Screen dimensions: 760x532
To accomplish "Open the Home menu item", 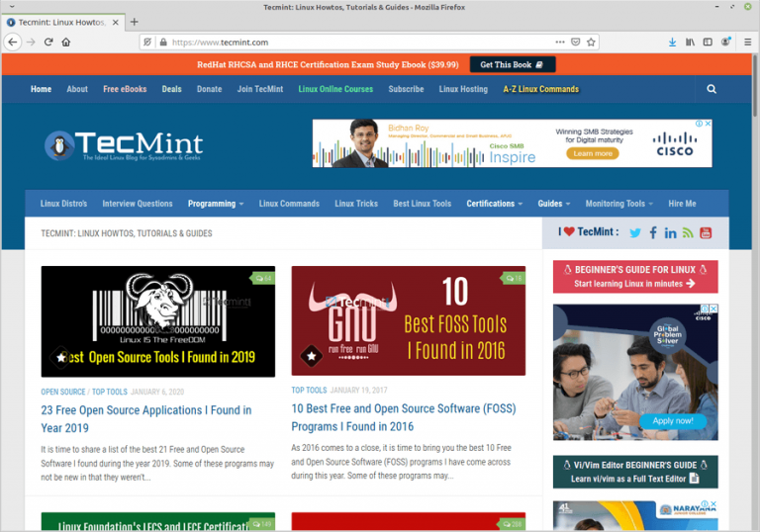I will pyautogui.click(x=42, y=89).
